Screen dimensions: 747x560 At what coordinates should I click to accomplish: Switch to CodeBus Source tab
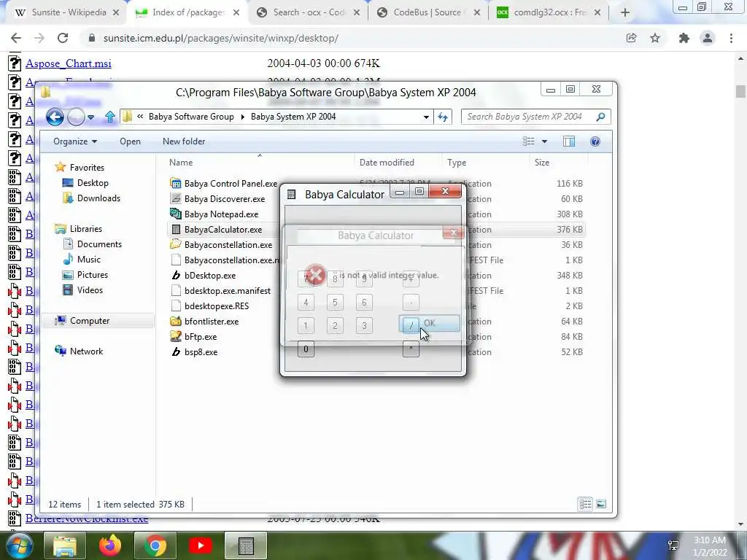(x=428, y=12)
